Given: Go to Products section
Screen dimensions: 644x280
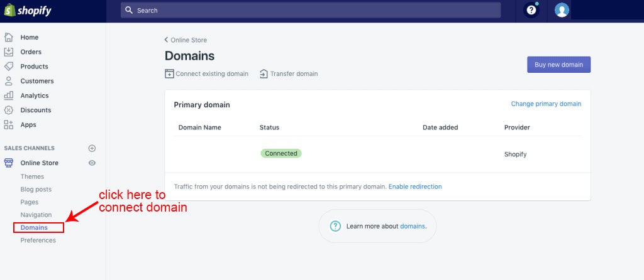Looking at the screenshot, I should click(34, 67).
